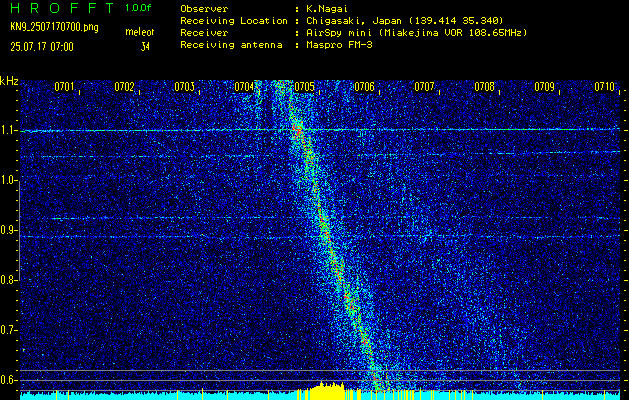629x400 pixels.
Task: Click the meteor count label
Action: [x=140, y=32]
